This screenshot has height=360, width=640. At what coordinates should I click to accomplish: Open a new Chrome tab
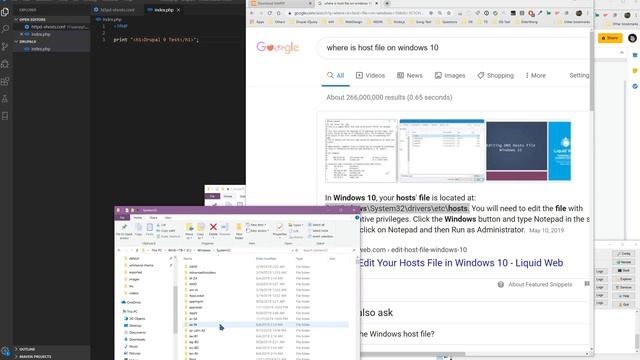click(387, 3)
